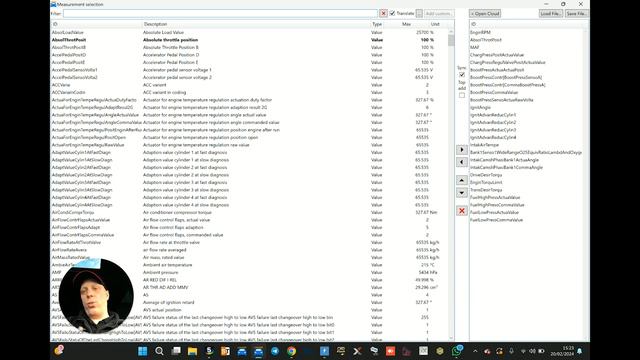Sort by ID column header
This screenshot has height=360, width=640.
(96, 24)
